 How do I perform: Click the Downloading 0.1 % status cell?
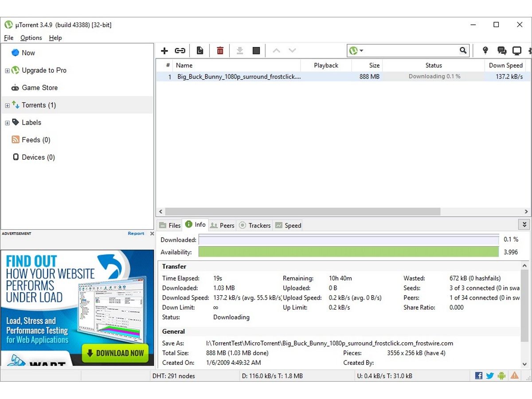tap(434, 76)
